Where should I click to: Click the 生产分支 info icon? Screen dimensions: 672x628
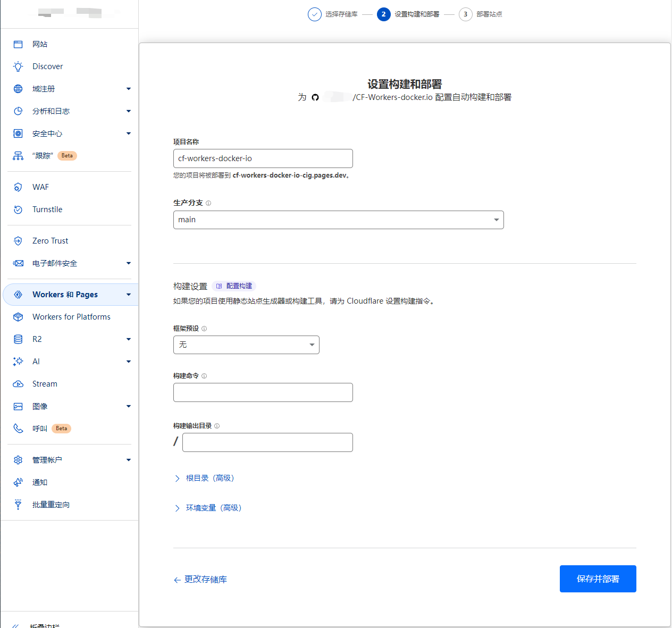tap(208, 203)
